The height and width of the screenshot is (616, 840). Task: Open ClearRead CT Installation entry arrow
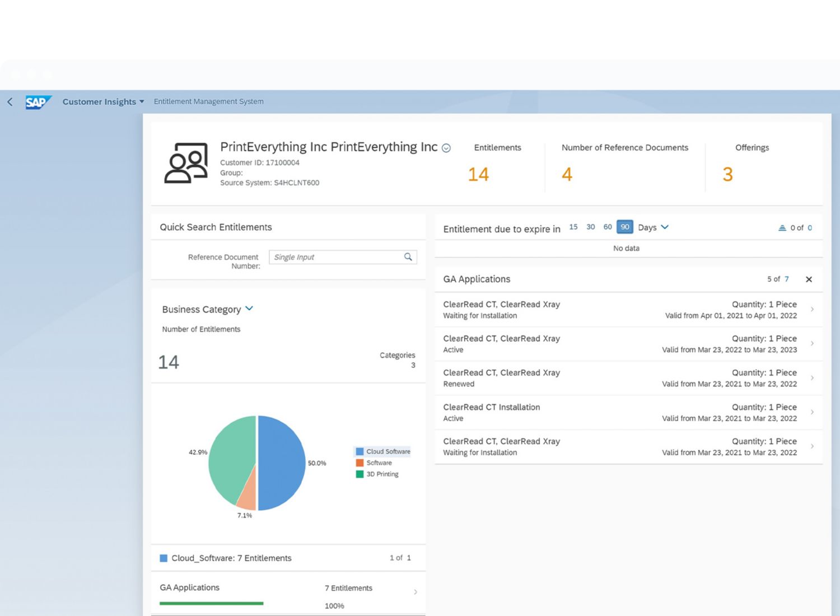(812, 412)
